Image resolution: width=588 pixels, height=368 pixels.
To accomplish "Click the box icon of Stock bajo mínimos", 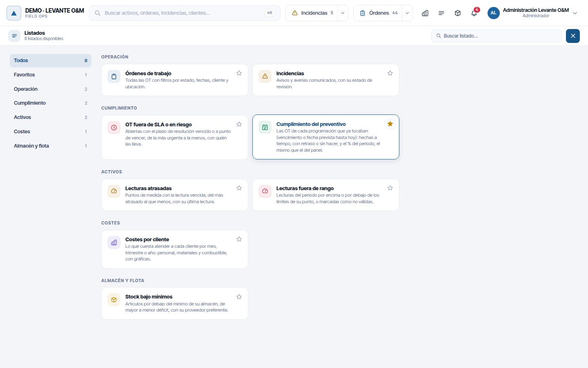I will point(114,300).
